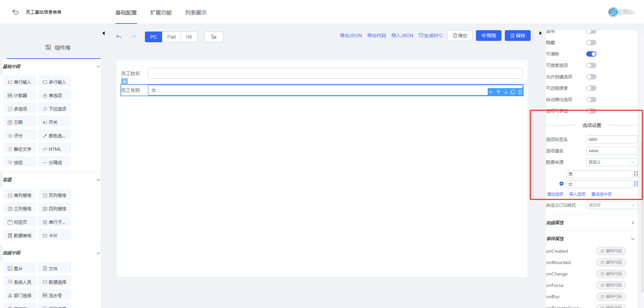Screen dimensions: 644x308
Task: Click the 保存 button
Action: point(518,36)
